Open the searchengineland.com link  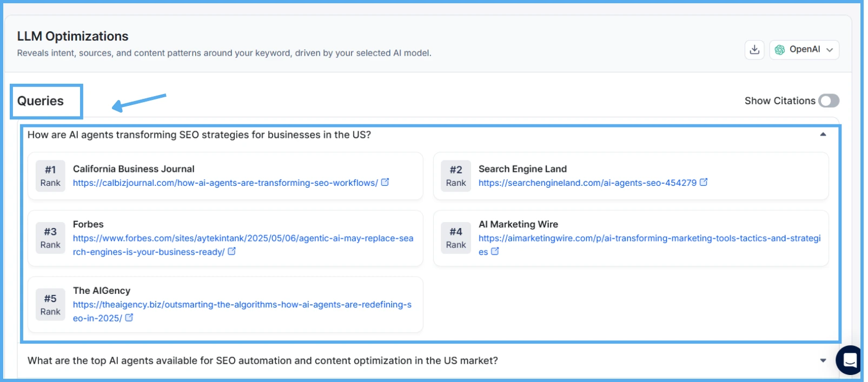point(587,183)
